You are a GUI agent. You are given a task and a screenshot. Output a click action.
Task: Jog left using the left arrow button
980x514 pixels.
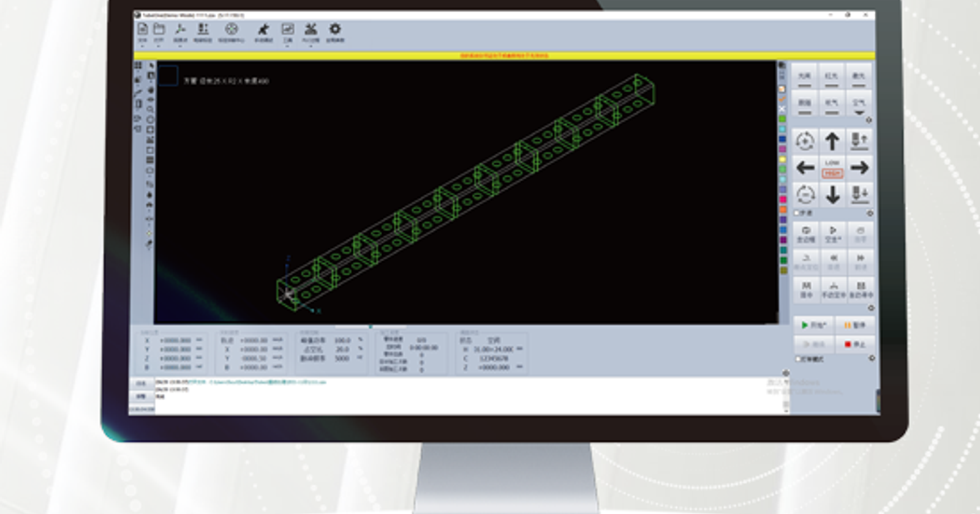coord(805,167)
